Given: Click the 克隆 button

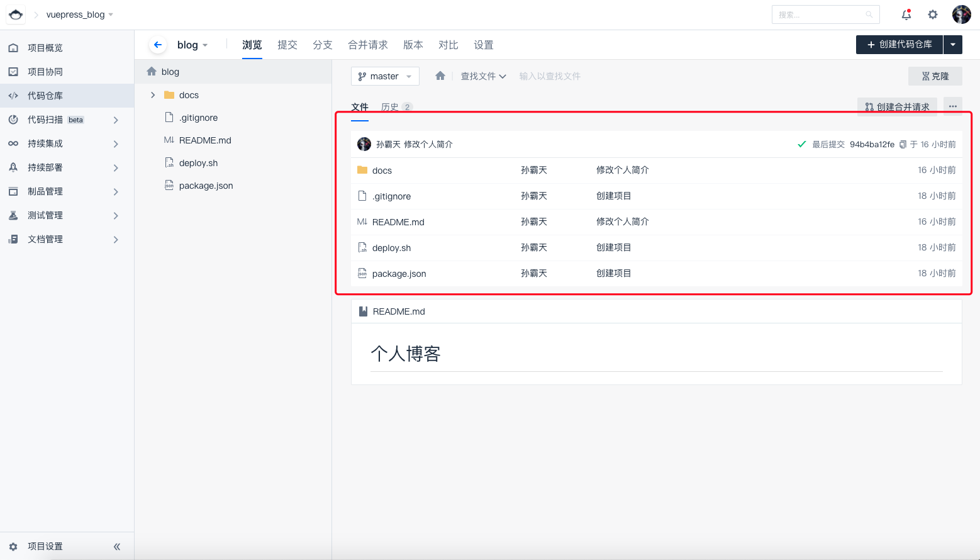Looking at the screenshot, I should pos(935,76).
